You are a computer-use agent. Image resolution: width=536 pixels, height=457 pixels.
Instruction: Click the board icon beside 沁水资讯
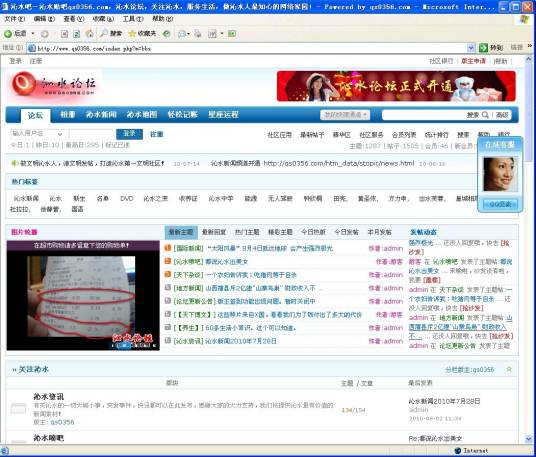click(18, 408)
